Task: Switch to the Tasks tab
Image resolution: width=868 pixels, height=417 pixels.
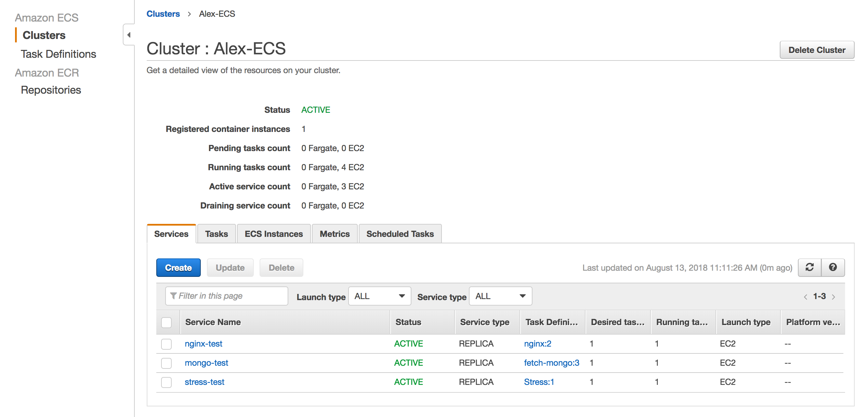Action: click(216, 234)
